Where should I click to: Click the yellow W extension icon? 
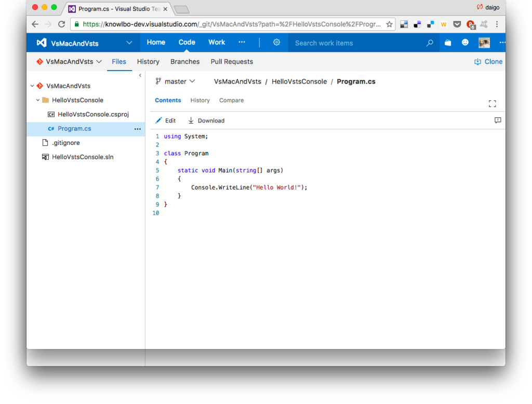(x=444, y=24)
